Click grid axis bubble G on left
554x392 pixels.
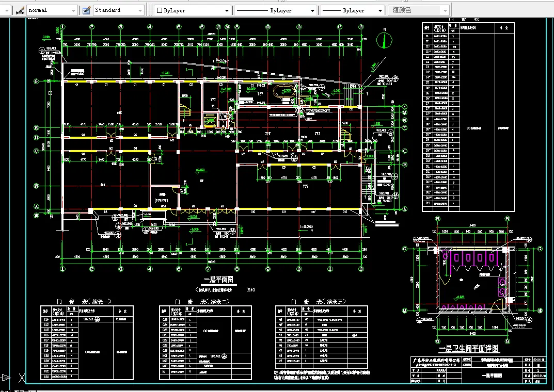click(36, 81)
